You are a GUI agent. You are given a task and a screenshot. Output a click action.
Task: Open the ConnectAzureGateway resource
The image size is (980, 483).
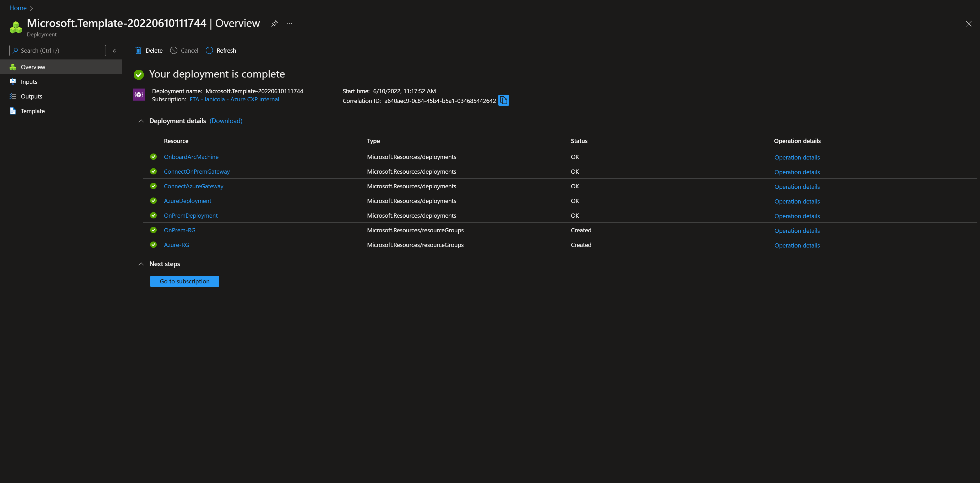click(194, 186)
